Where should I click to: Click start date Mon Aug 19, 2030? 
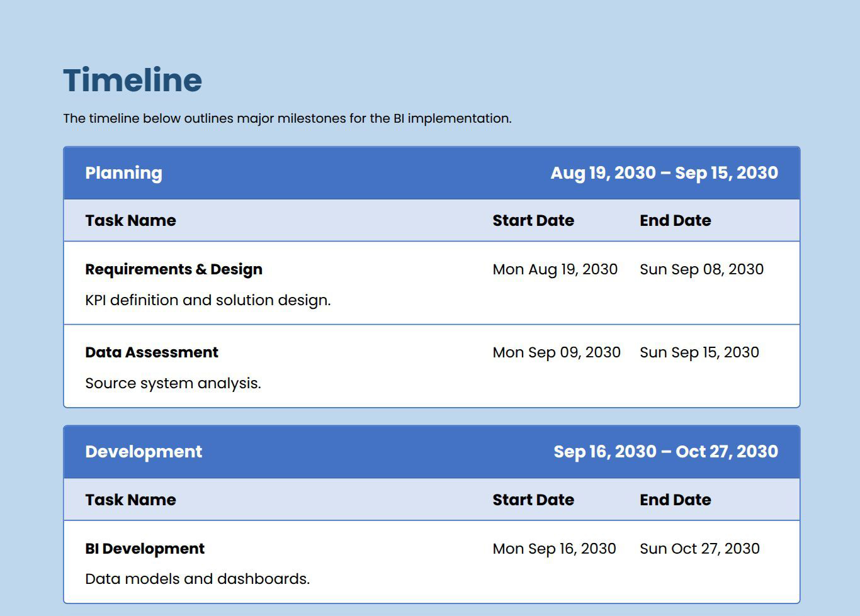click(555, 269)
